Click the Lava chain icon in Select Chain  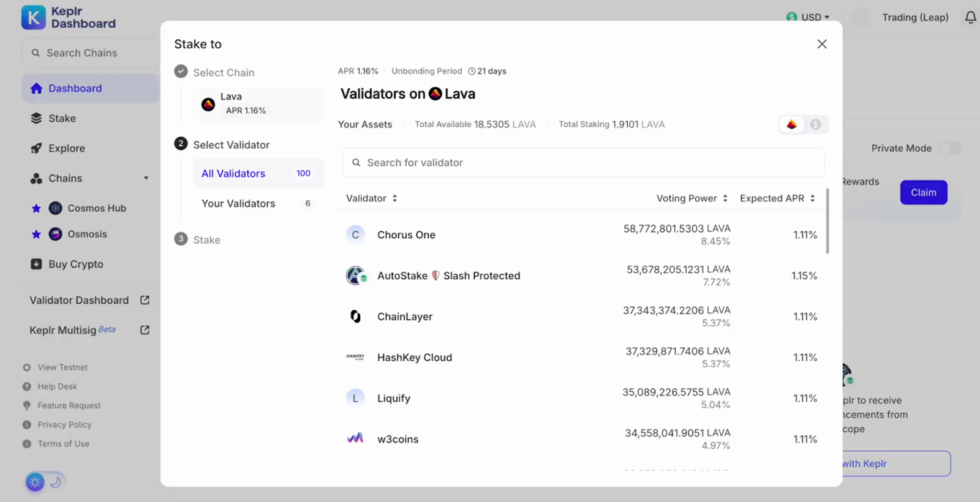[208, 104]
